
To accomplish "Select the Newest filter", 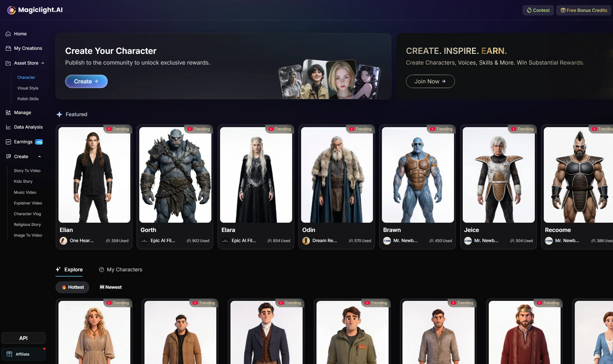I will point(111,287).
